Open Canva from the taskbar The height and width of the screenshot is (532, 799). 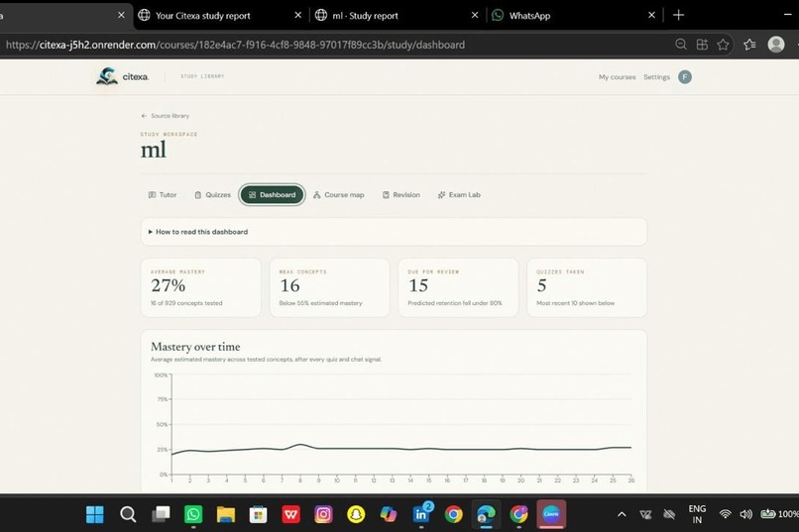point(551,514)
